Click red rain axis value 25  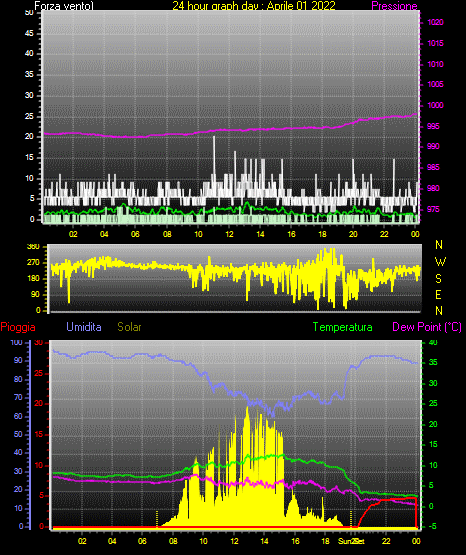(39, 373)
